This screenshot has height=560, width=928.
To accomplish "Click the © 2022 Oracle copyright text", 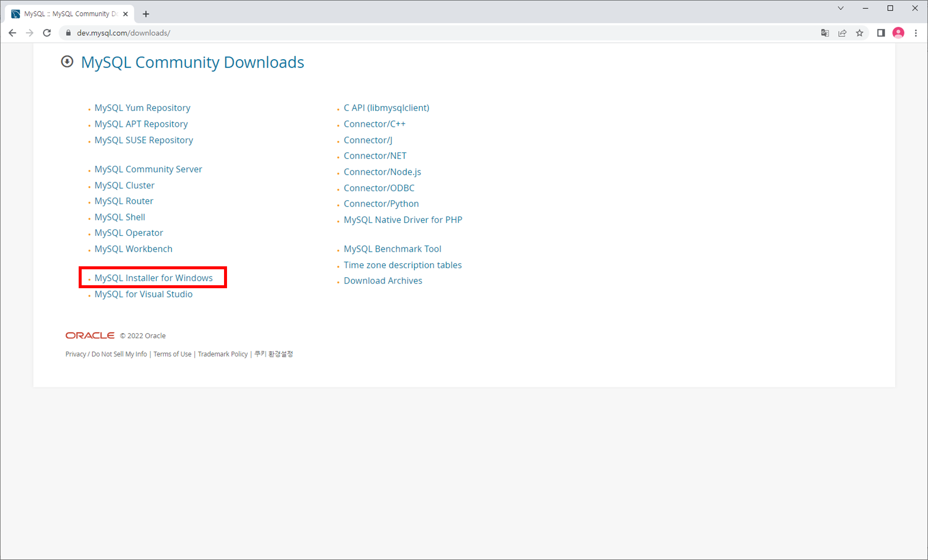I will (143, 336).
